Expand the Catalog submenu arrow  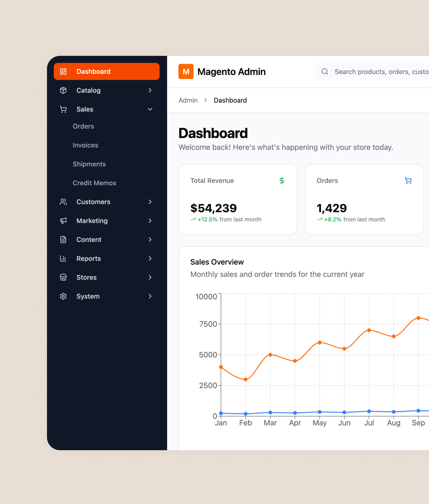150,90
